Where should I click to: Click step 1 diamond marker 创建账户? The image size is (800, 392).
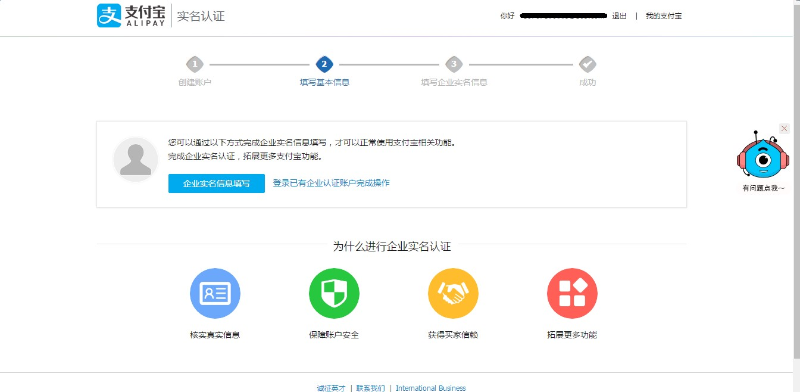point(194,65)
